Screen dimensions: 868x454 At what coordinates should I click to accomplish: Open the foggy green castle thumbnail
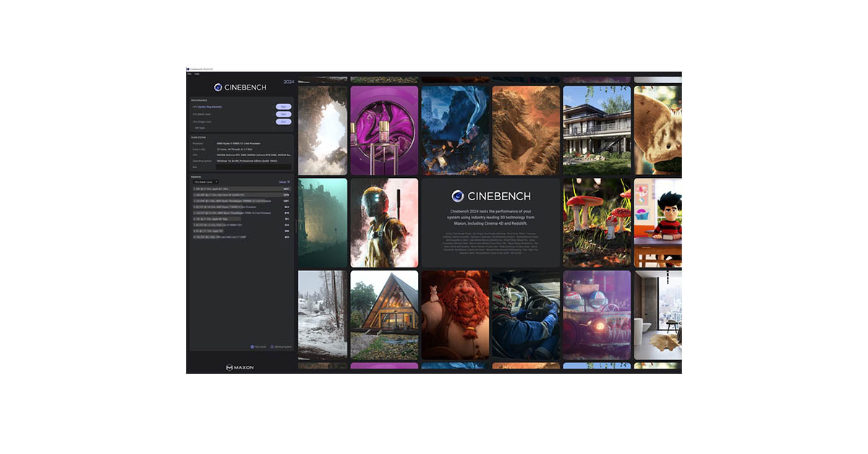(323, 223)
